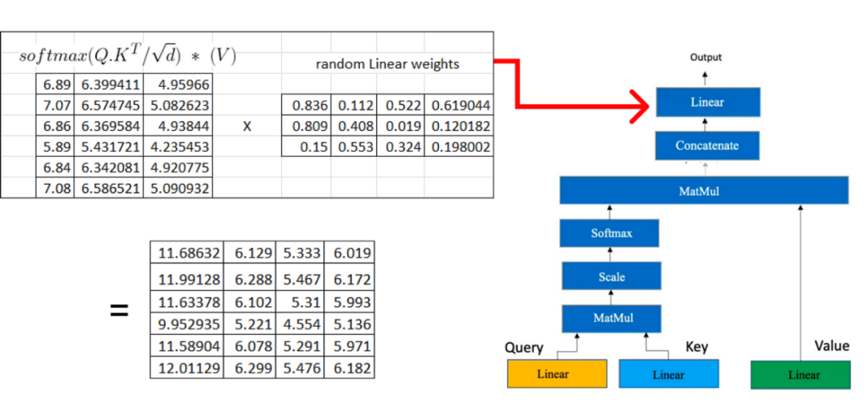Click the light blue Key Linear block
868x400 pixels.
[x=669, y=373]
